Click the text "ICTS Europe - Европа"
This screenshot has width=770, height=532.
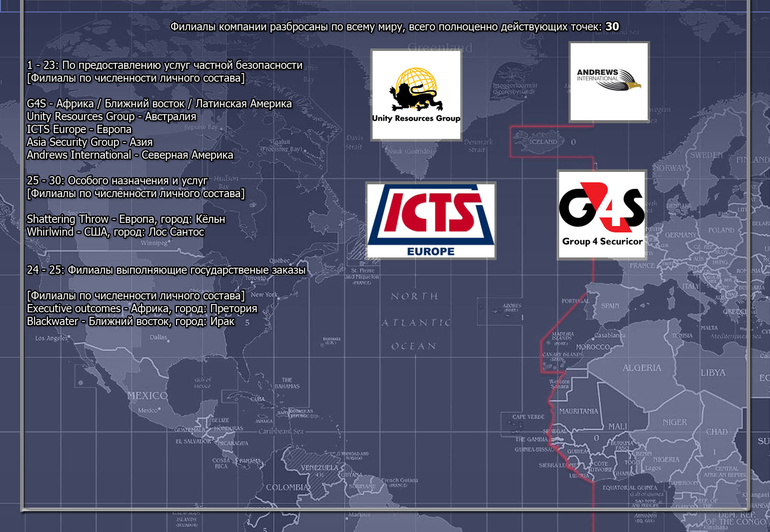[x=79, y=129]
